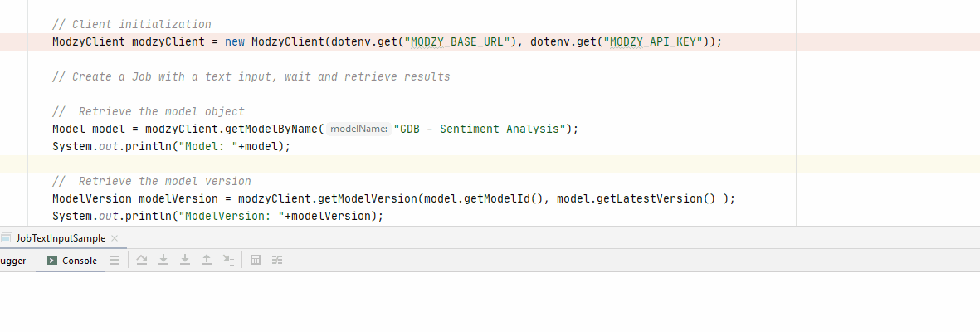This screenshot has height=332, width=980.
Task: Click the Run to Cursor icon
Action: pyautogui.click(x=228, y=260)
